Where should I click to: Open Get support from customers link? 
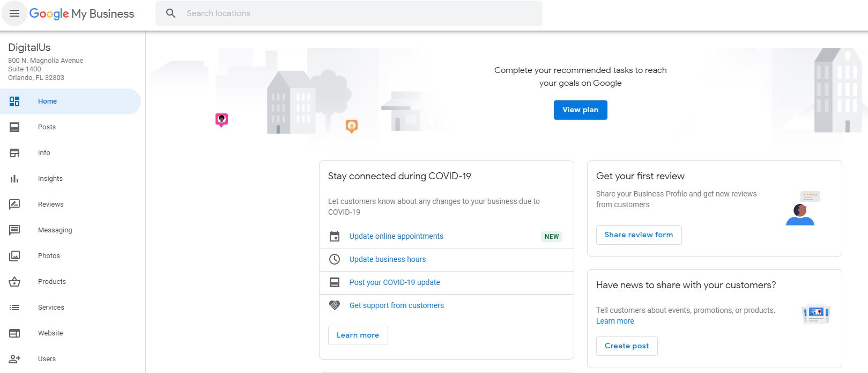397,305
